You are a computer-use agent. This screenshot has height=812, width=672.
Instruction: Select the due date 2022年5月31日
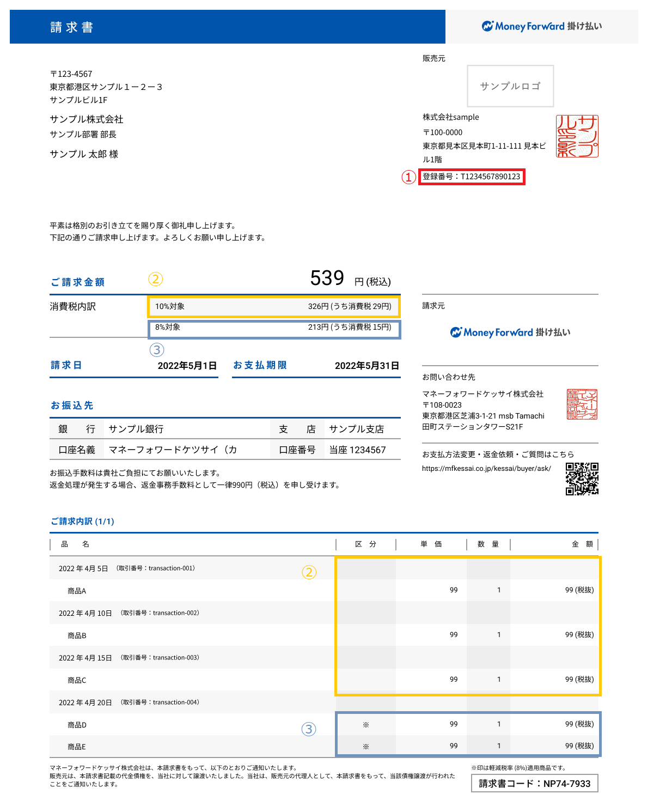367,366
